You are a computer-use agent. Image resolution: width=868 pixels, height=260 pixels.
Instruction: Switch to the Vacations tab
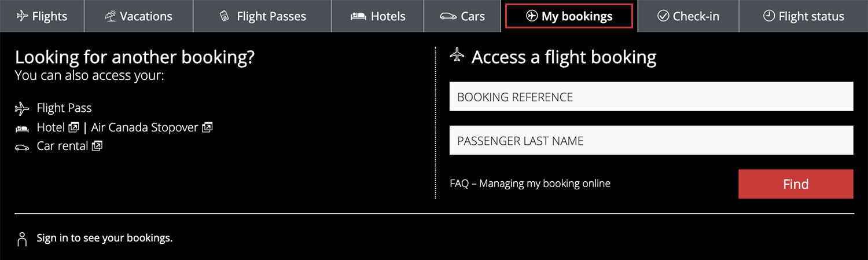138,16
